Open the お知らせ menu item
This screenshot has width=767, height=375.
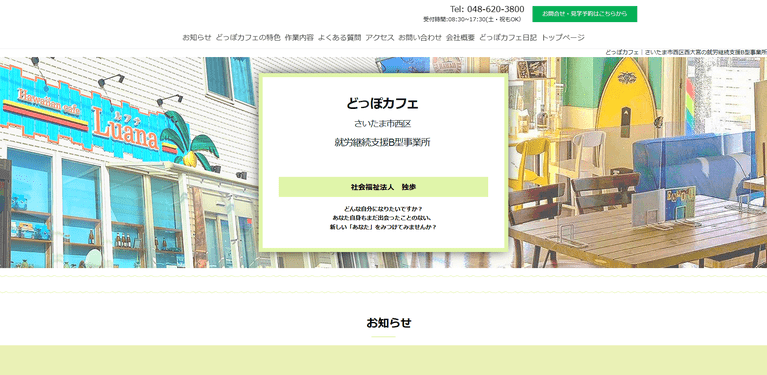click(x=197, y=38)
